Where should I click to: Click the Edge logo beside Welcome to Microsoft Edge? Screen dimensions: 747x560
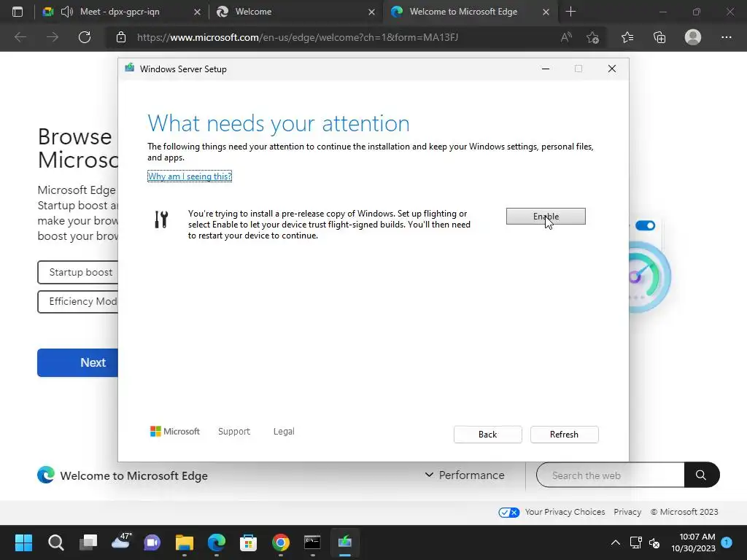click(x=46, y=475)
